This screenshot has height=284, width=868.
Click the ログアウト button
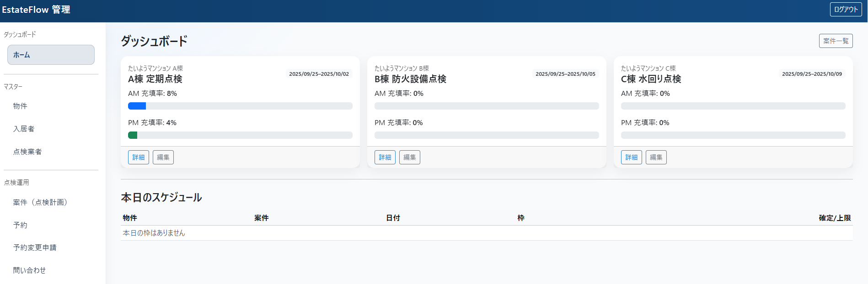click(846, 9)
